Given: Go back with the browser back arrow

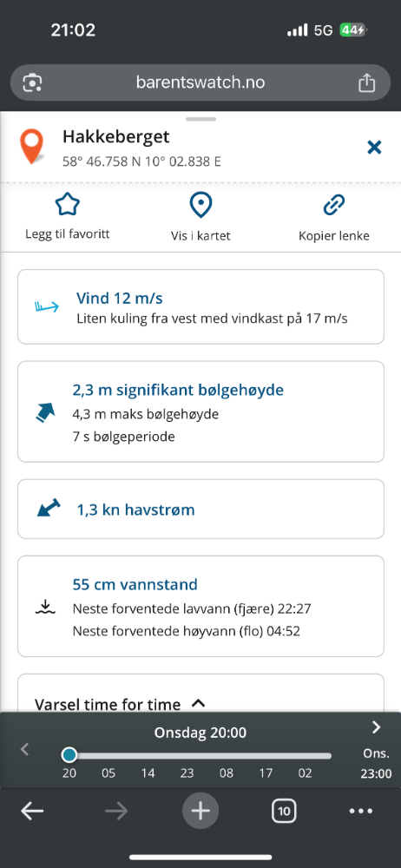Looking at the screenshot, I should click(x=32, y=812).
